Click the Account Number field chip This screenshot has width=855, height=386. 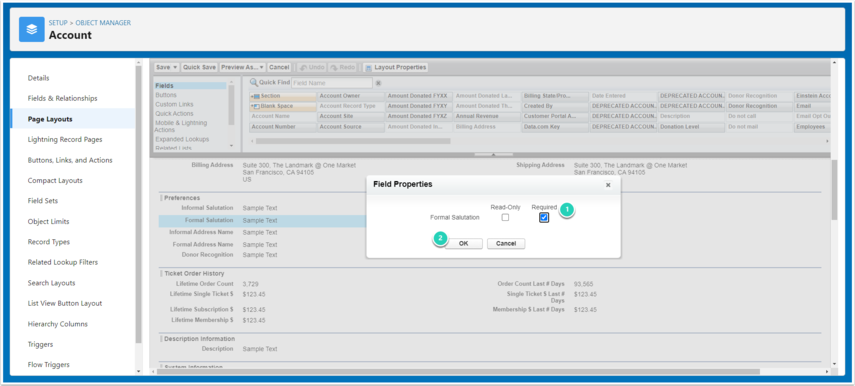coord(282,127)
